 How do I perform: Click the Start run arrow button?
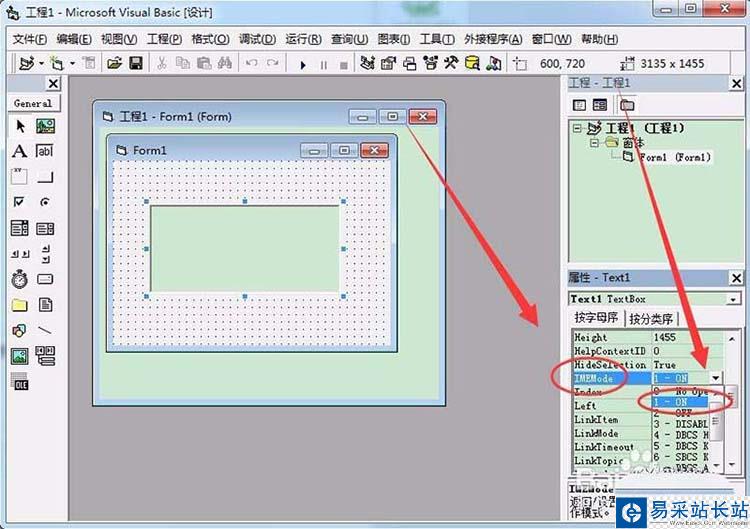303,65
